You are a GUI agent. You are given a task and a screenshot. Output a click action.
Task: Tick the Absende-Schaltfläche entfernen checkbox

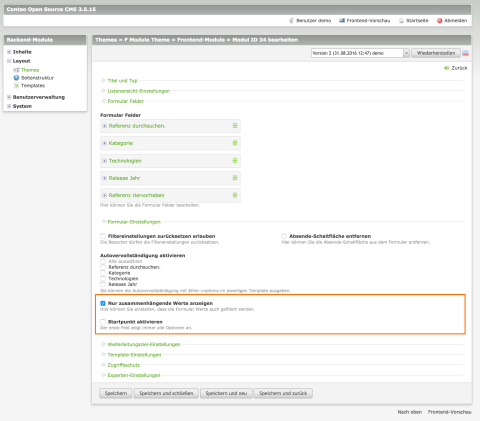(284, 236)
